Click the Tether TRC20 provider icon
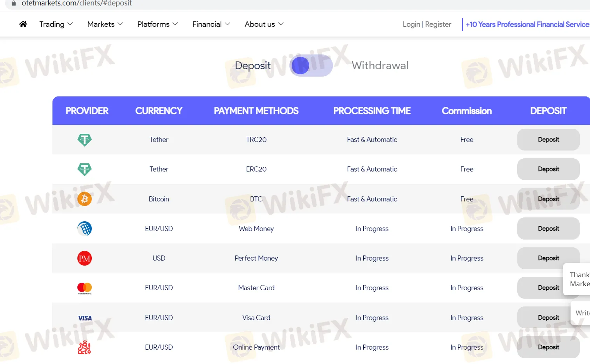Screen dimensions: 590x364 tap(84, 140)
